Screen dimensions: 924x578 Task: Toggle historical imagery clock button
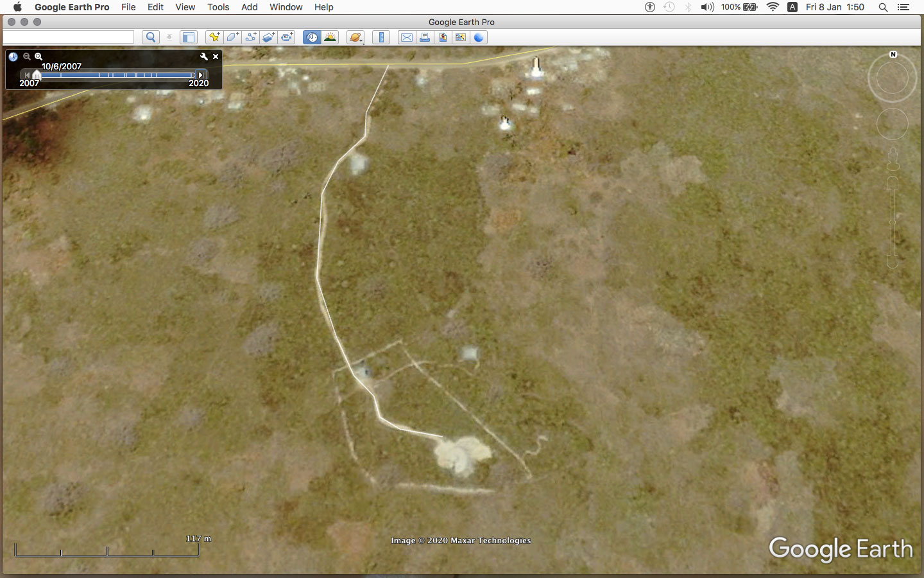pos(312,37)
